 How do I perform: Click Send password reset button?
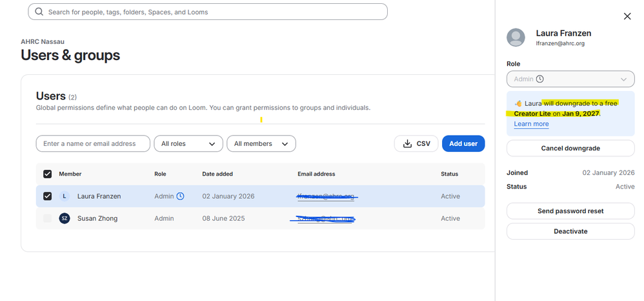[x=570, y=211]
